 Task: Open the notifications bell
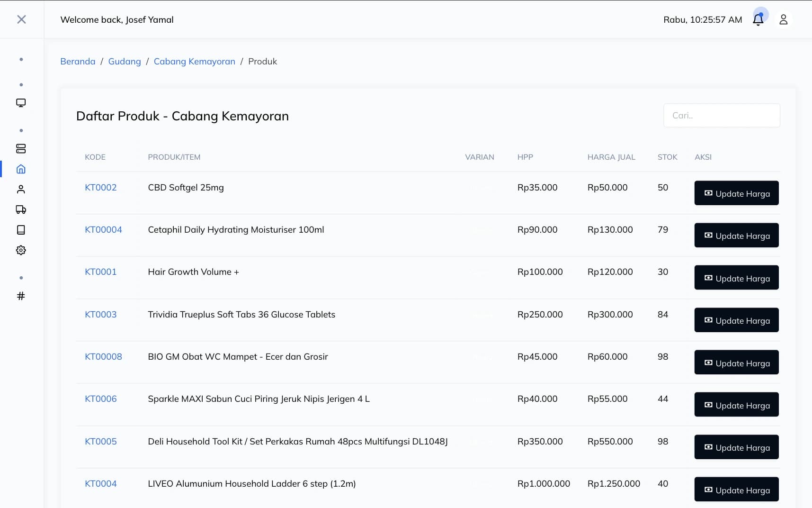758,19
